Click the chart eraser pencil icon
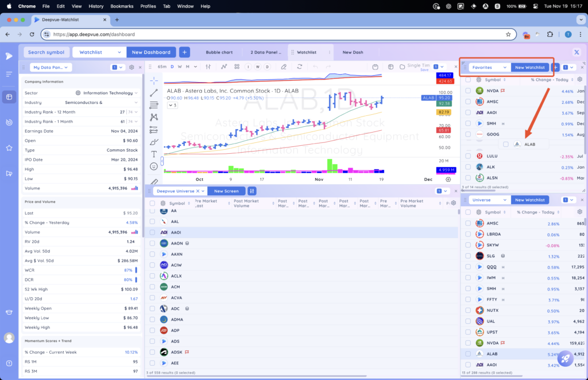 284,67
